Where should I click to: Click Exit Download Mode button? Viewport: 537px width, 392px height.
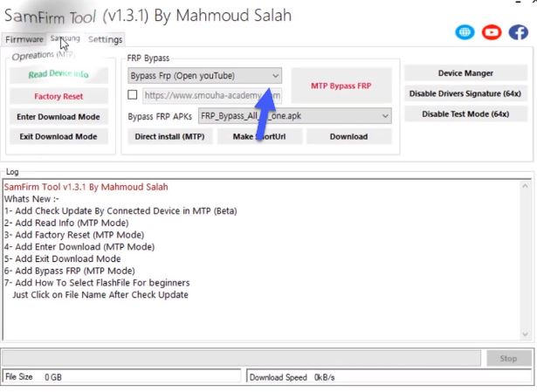(x=59, y=136)
